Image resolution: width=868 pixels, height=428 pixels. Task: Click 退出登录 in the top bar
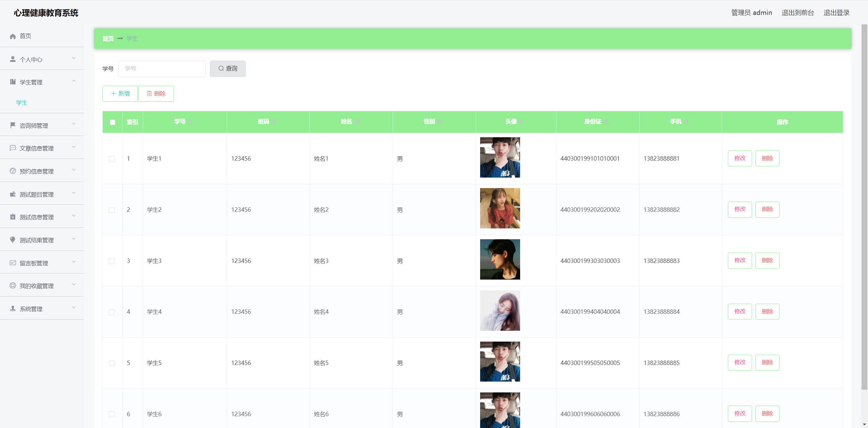click(836, 13)
